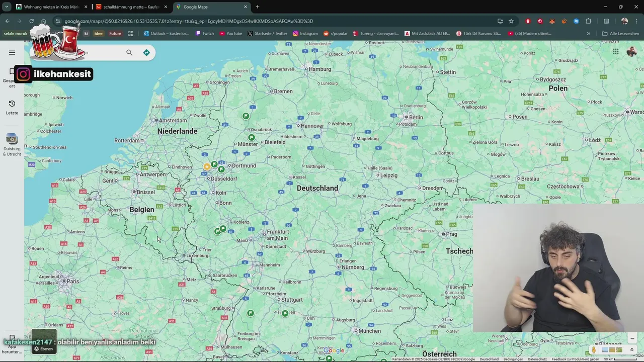Open directions via the blue arrow icon

146,52
